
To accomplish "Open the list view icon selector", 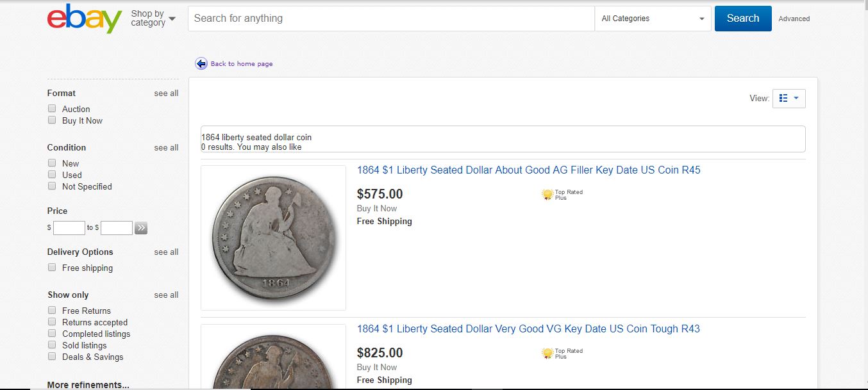I will [789, 99].
